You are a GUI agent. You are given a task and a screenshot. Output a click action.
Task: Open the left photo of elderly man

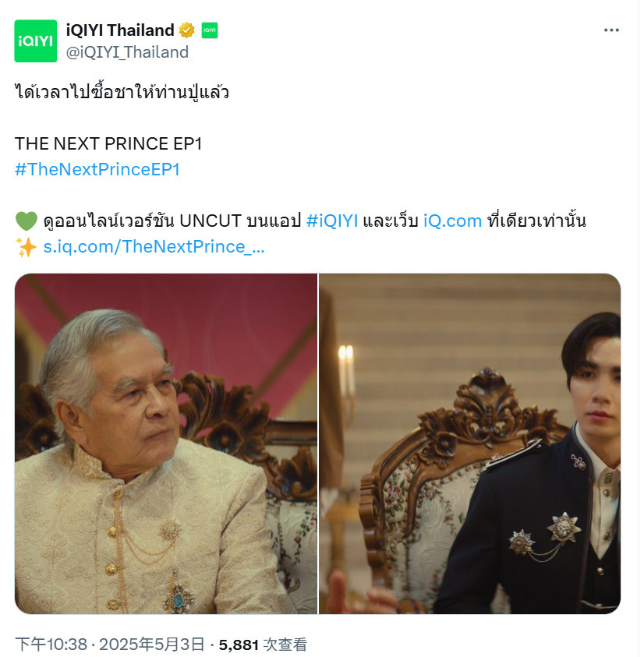coord(166,443)
